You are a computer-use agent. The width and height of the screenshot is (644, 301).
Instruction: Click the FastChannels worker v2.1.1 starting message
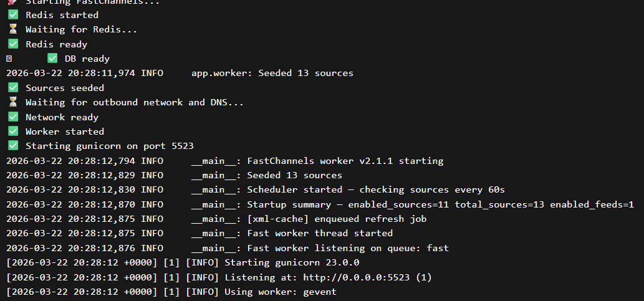tap(345, 161)
